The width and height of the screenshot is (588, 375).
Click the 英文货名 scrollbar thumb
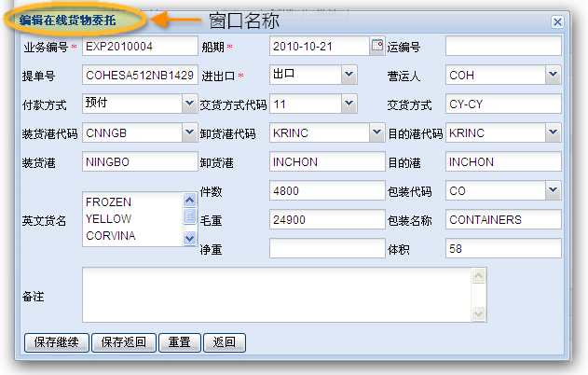(190, 216)
